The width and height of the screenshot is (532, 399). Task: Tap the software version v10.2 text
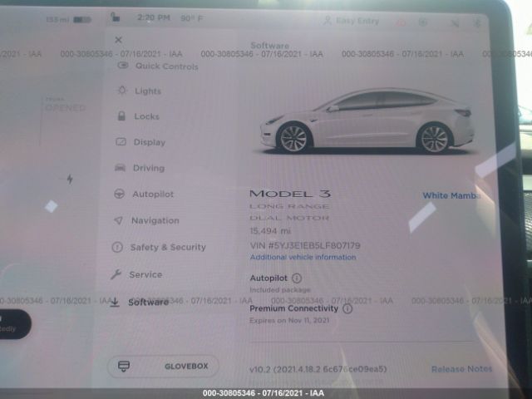tap(318, 369)
